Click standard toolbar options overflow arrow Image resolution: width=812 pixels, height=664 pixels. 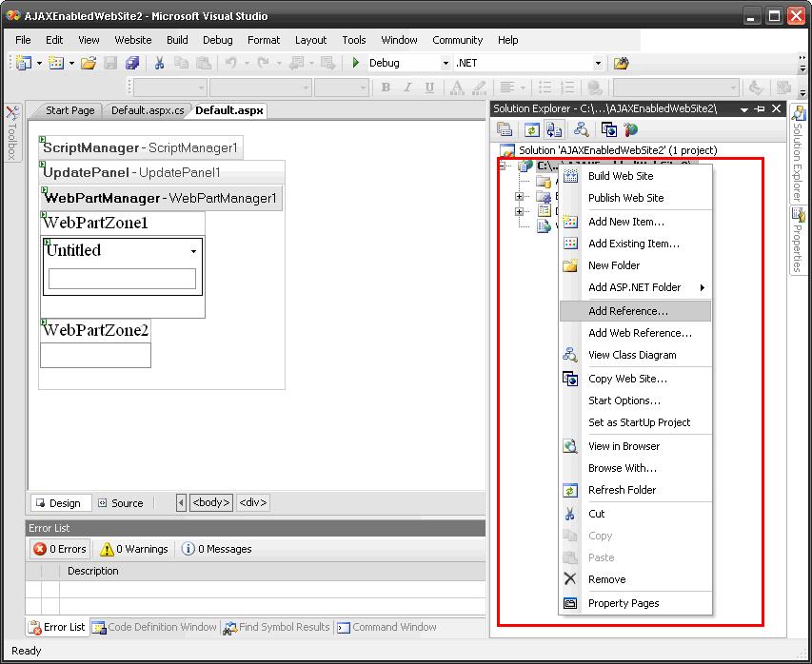tap(802, 63)
